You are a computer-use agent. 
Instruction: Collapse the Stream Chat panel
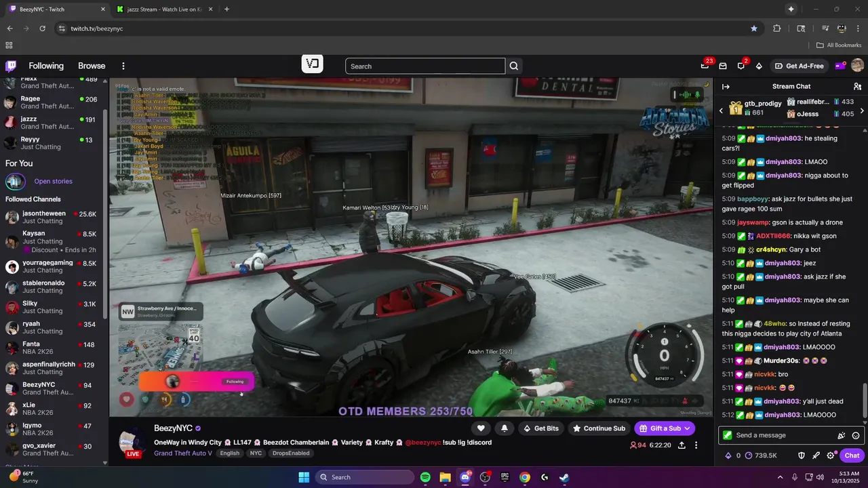[x=726, y=86]
